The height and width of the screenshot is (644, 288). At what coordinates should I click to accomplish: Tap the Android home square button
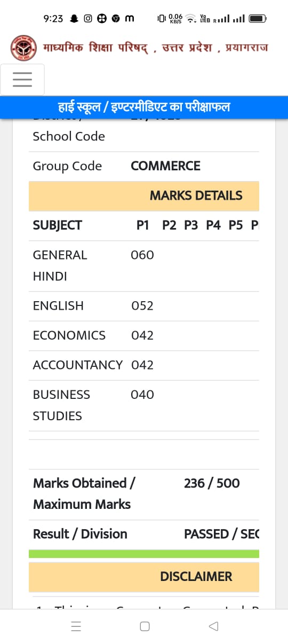(145, 626)
